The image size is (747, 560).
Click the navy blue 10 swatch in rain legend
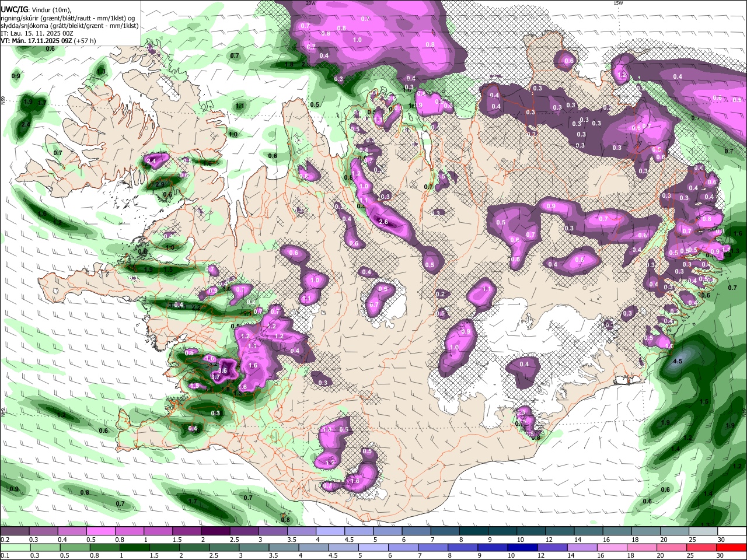(x=523, y=547)
